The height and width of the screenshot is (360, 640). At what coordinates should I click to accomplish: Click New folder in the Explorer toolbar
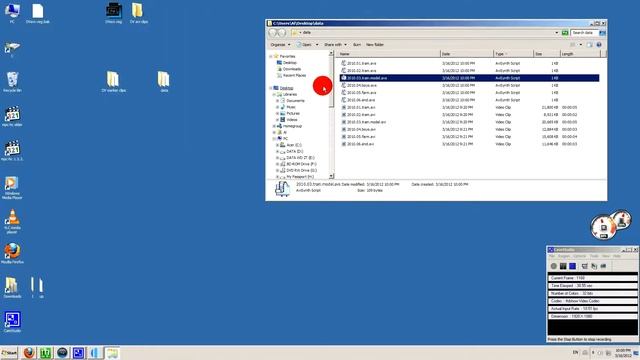coord(375,44)
